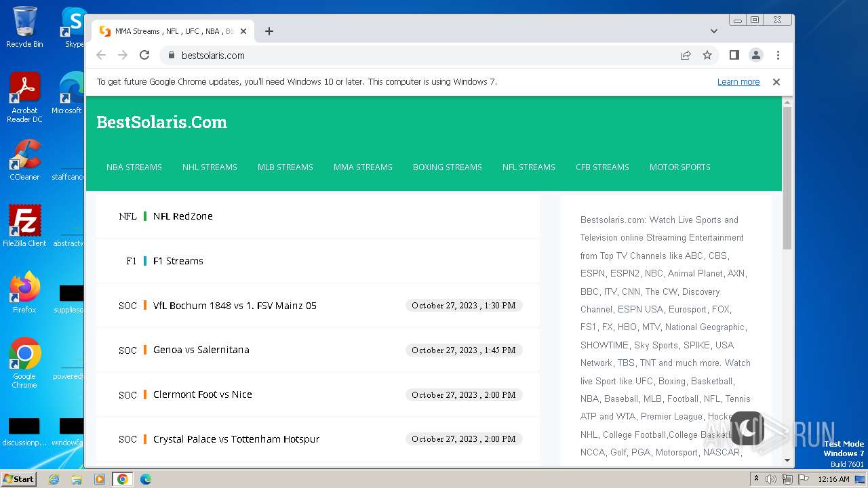The image size is (868, 488).
Task: Go to BestSolaris.Com home logo
Action: tap(161, 122)
